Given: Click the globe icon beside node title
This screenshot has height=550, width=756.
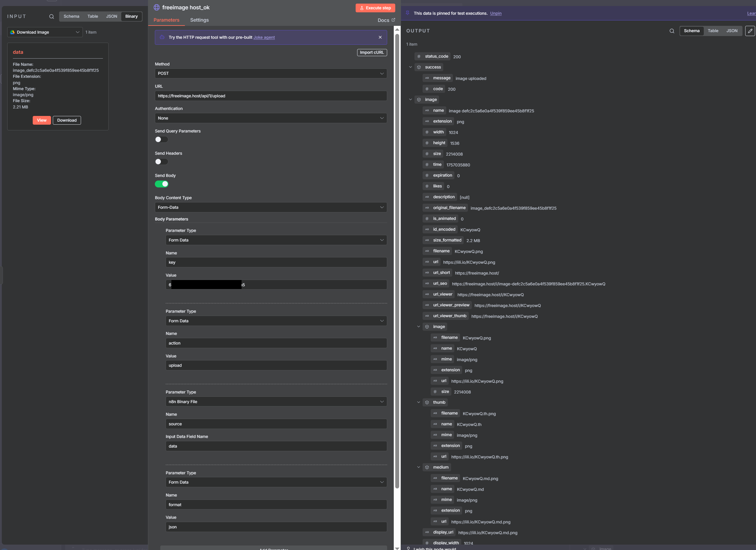Looking at the screenshot, I should 157,7.
